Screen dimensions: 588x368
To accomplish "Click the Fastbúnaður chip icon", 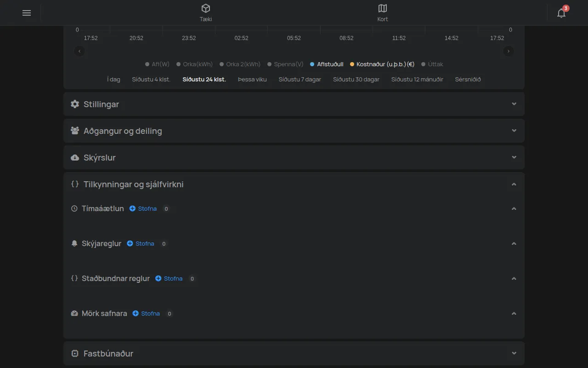I will [x=75, y=353].
